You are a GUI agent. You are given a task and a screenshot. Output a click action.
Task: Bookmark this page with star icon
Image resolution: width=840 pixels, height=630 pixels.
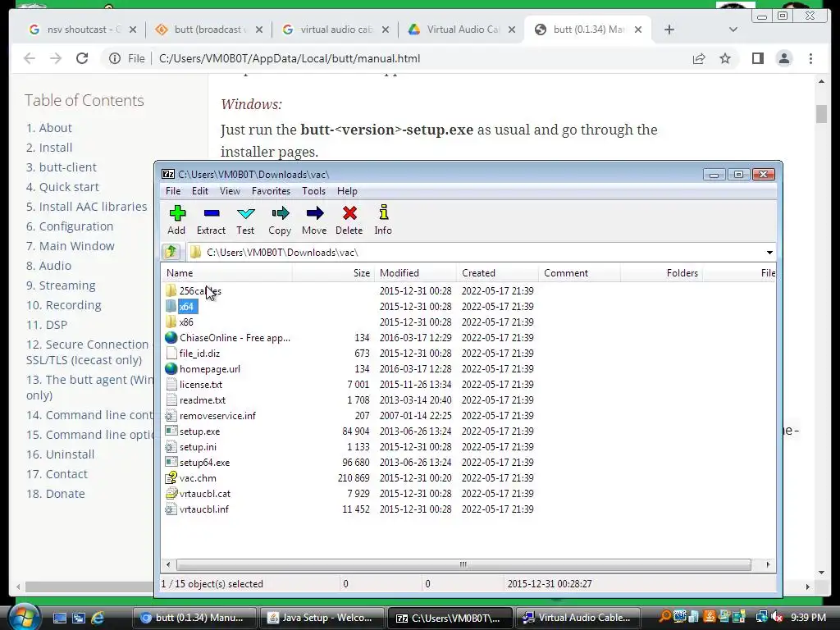click(725, 58)
